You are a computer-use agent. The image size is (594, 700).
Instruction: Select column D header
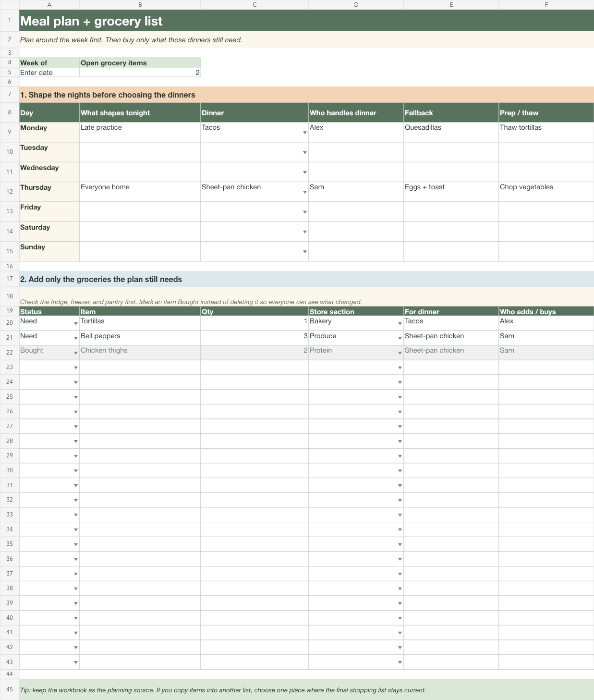tap(356, 5)
